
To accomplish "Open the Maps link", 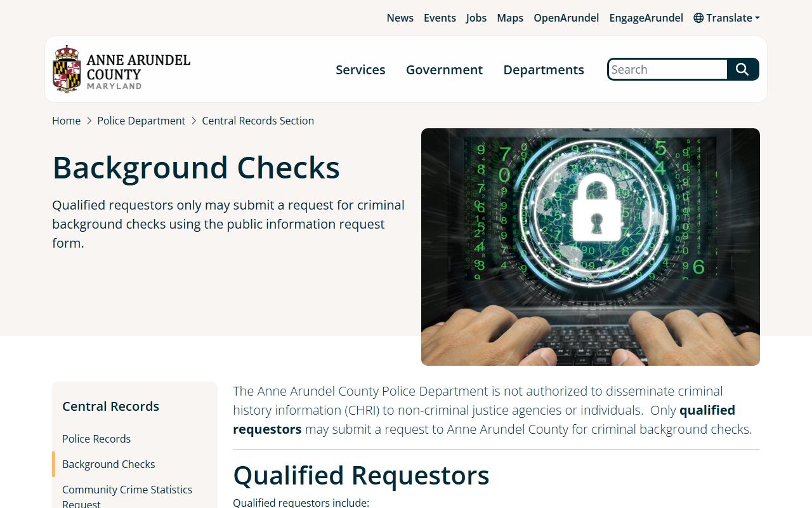I will [510, 18].
